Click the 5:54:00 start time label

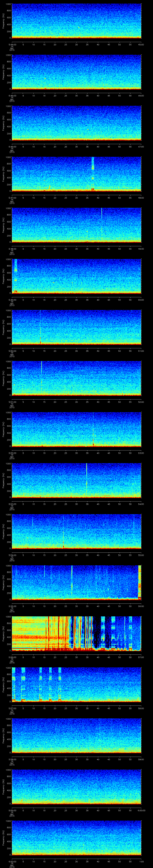[x=12, y=555]
